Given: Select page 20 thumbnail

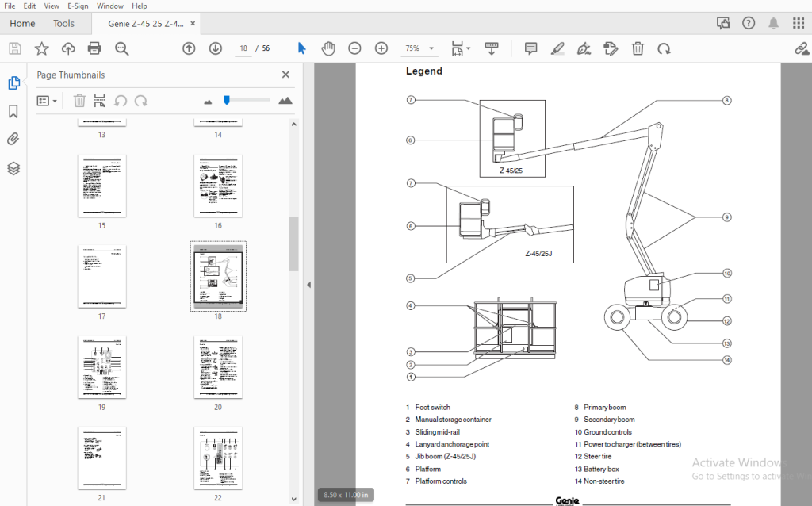Looking at the screenshot, I should (218, 367).
